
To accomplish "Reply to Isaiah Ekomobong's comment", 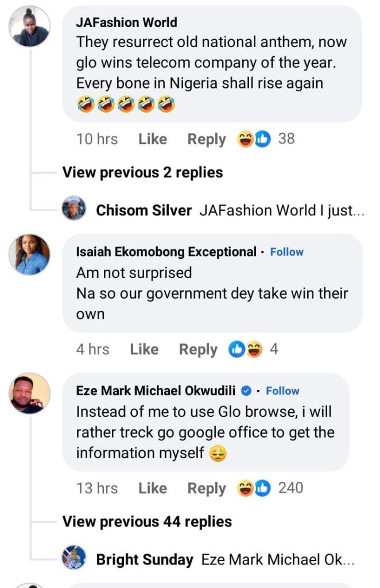I will coord(198,349).
